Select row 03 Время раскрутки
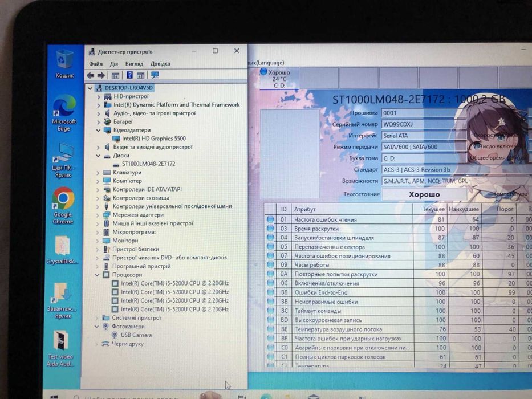The image size is (532, 399). pyautogui.click(x=398, y=229)
